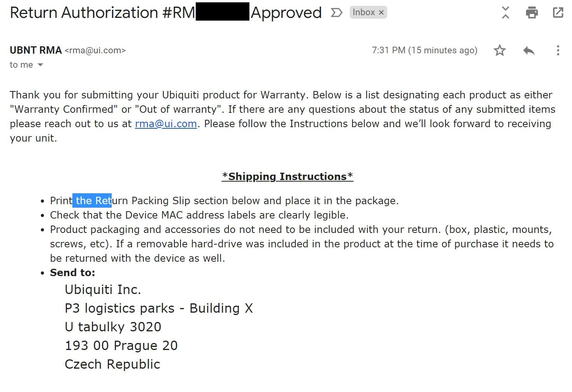Open the three-dot More options menu

pos(558,51)
